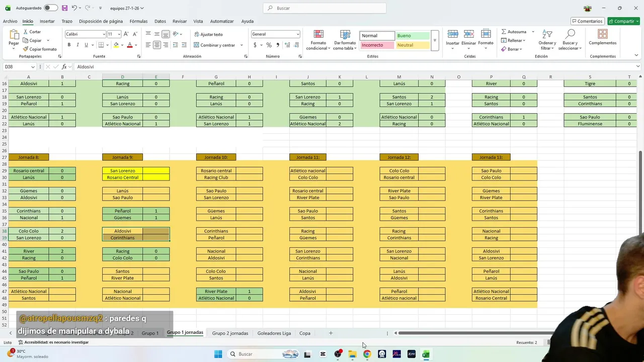Open the Name Box dropdown arrow
Viewport: 644px width, 362px height.
click(x=33, y=67)
